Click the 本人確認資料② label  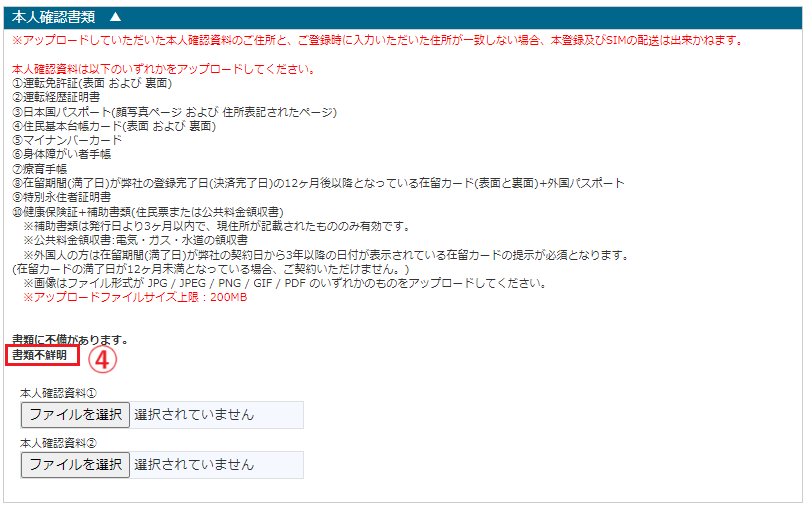(58, 443)
